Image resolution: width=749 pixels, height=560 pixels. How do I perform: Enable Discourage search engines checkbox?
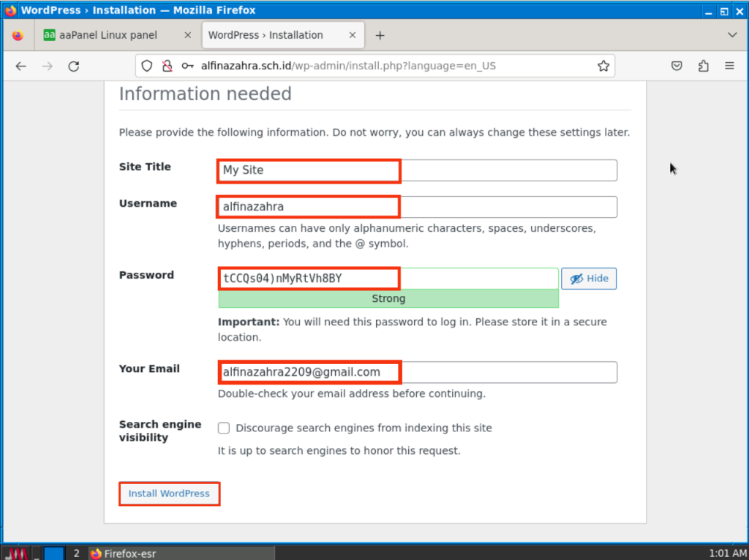tap(224, 428)
